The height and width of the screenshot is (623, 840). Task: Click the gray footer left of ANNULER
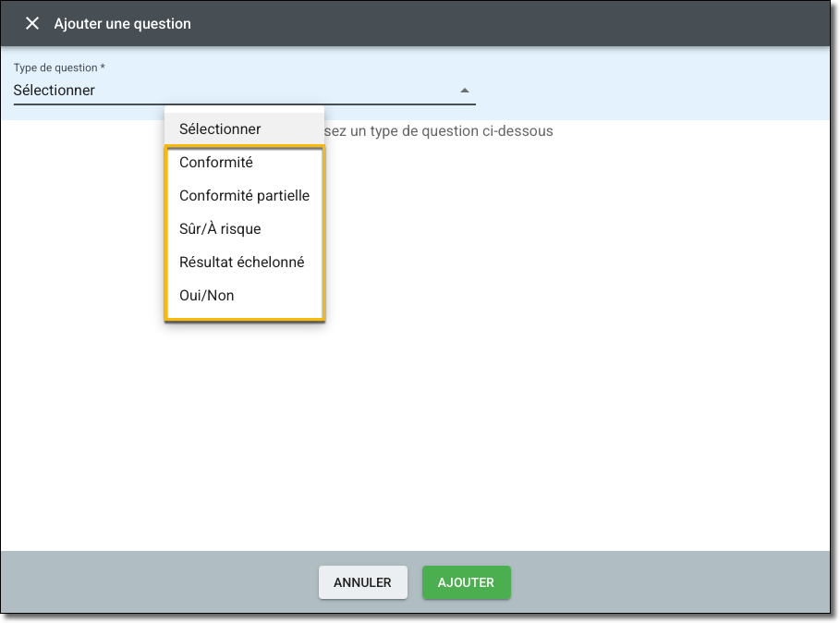[157, 582]
